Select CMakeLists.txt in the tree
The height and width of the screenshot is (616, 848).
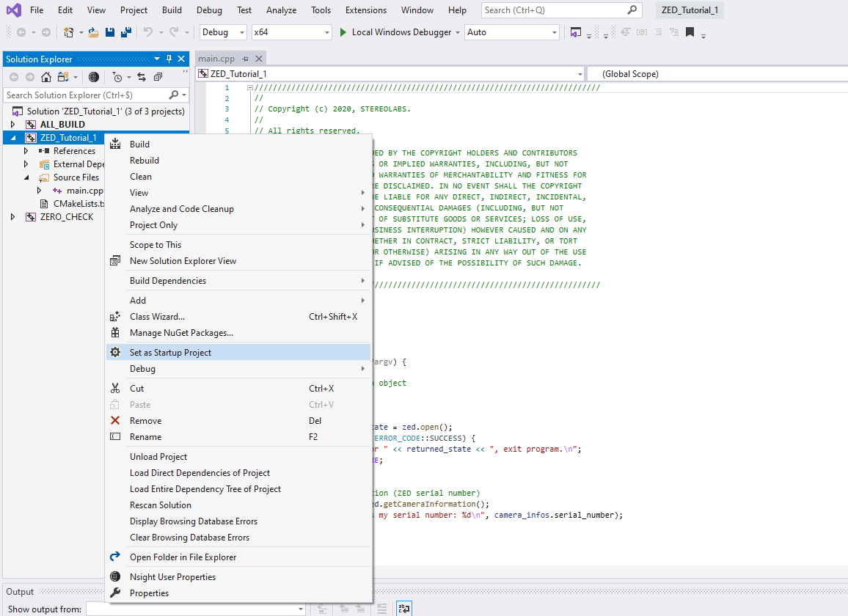(x=78, y=204)
